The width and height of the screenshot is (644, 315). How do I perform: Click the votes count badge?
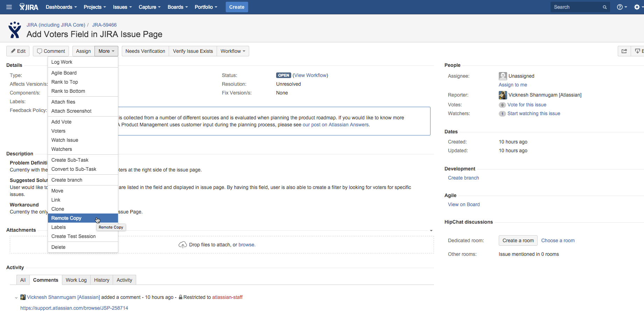(502, 105)
